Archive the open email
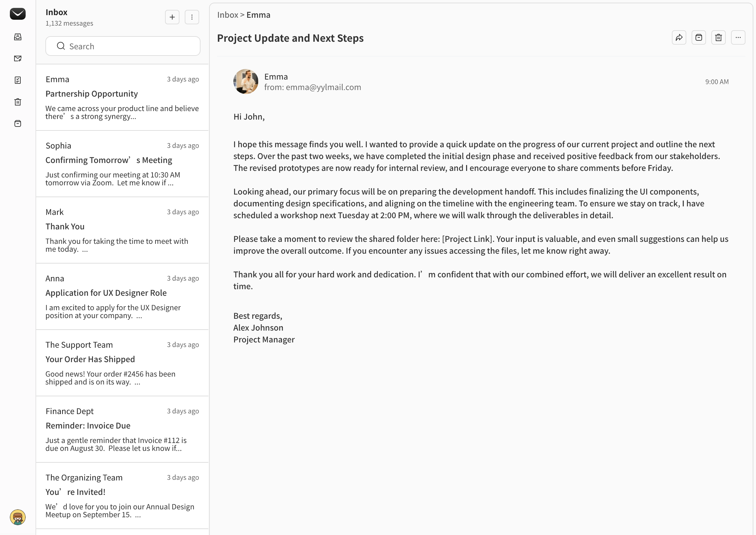This screenshot has width=756, height=535. 698,37
